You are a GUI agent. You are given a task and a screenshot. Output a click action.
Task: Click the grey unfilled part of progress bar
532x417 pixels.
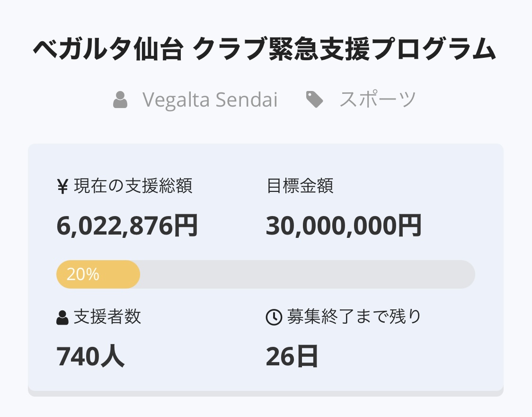tap(308, 274)
